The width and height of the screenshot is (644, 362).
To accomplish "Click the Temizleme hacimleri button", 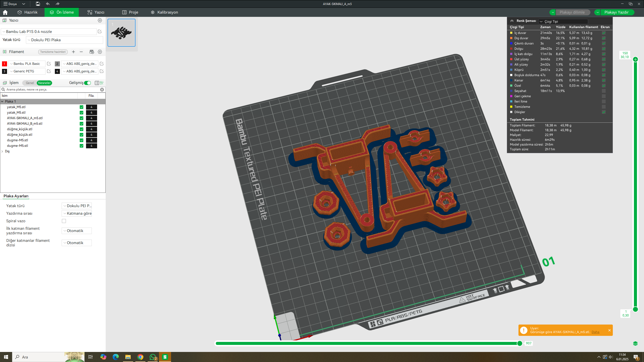I will [53, 52].
